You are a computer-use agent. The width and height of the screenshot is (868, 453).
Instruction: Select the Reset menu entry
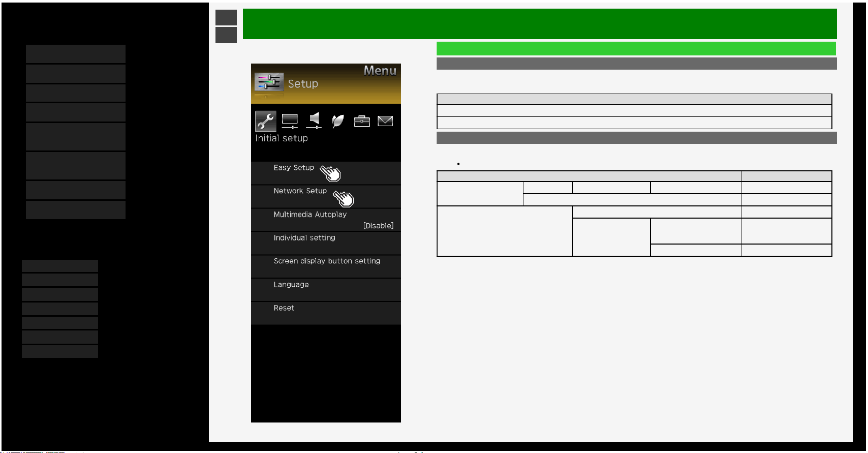326,314
